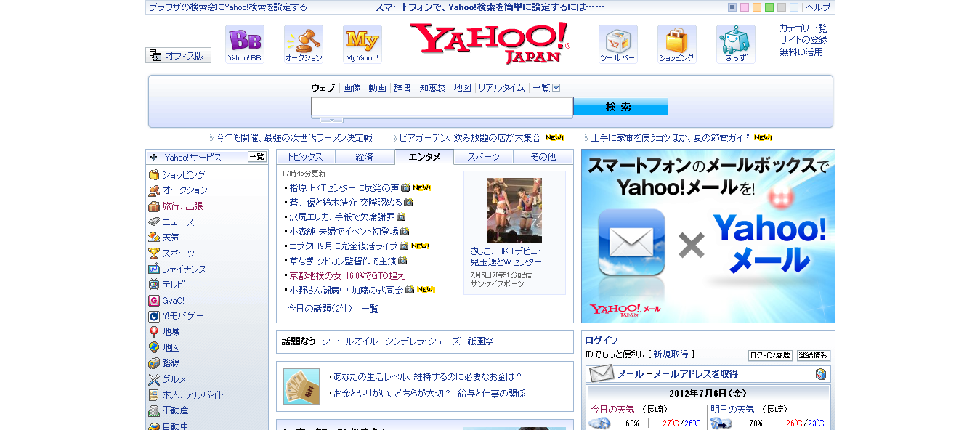Select the リアルタイム search tab

click(x=501, y=88)
